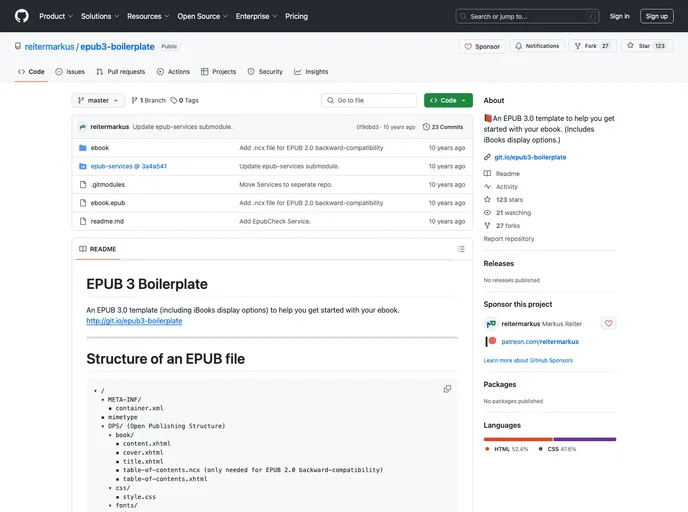Open the 23 Commits history
The width and height of the screenshot is (688, 512).
pyautogui.click(x=443, y=127)
